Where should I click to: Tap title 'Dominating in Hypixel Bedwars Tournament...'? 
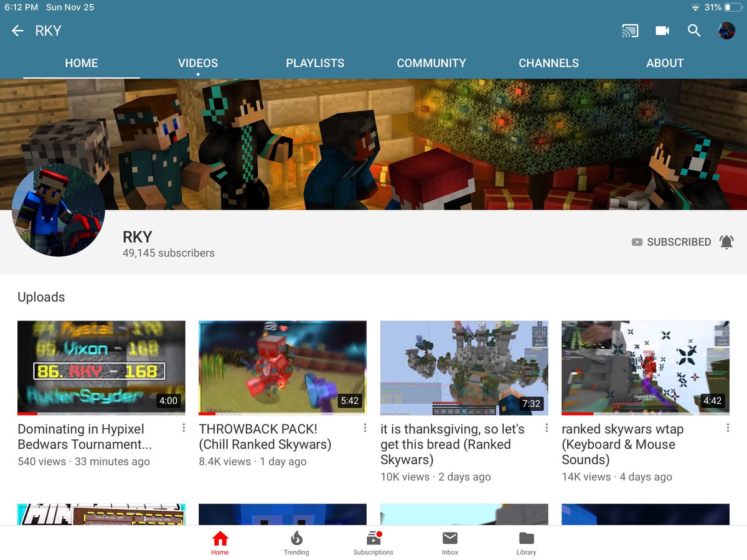[x=85, y=437]
